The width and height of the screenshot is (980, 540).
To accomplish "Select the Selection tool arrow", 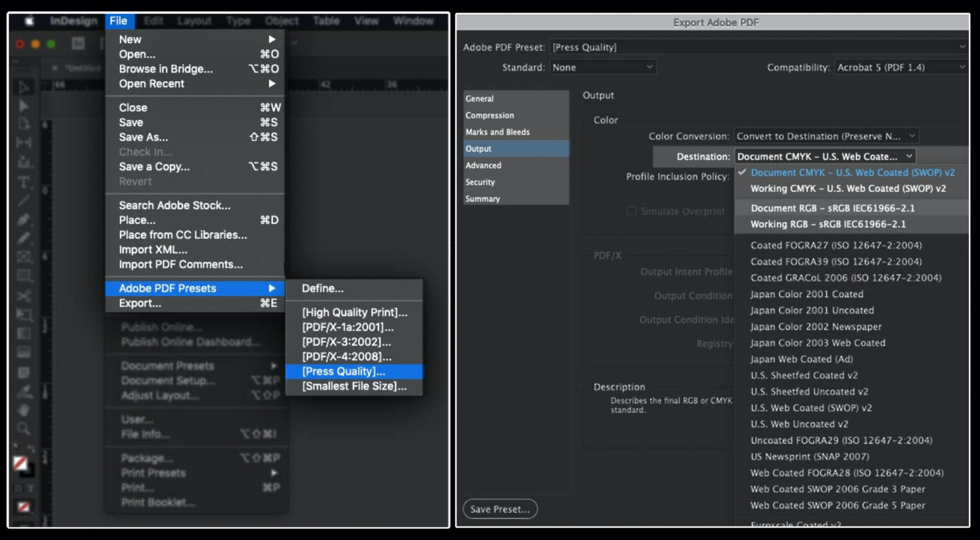I will coord(24,87).
